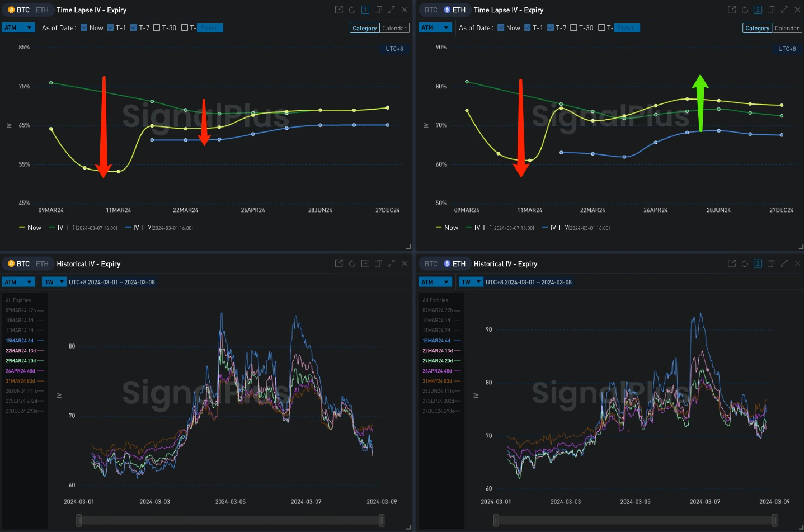Select the Category button in ETH panel
The image size is (804, 532).
pos(757,27)
